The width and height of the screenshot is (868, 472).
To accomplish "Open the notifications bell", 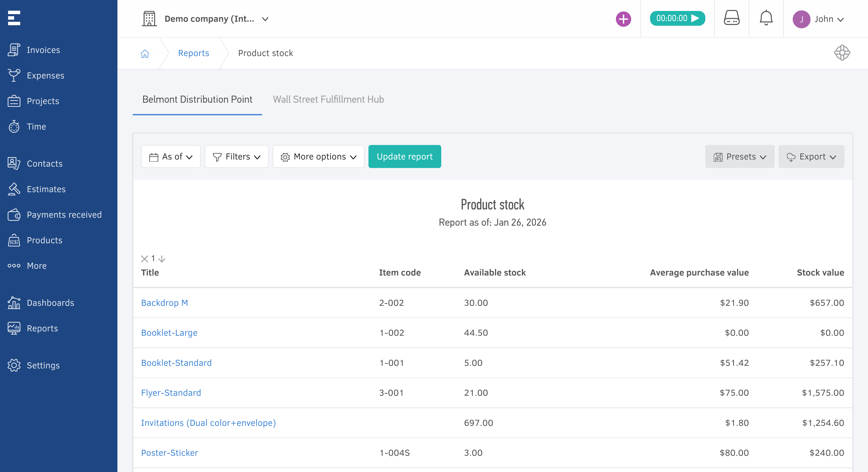I will tap(766, 18).
